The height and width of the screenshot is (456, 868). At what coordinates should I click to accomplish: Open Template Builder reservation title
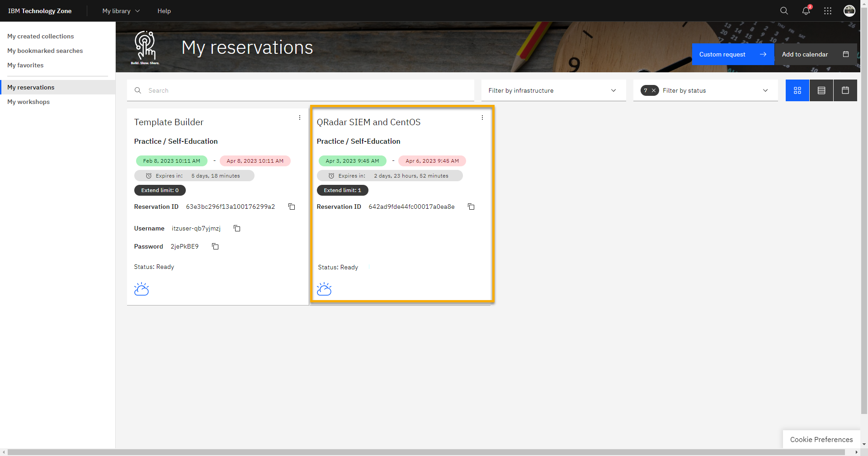pos(169,122)
